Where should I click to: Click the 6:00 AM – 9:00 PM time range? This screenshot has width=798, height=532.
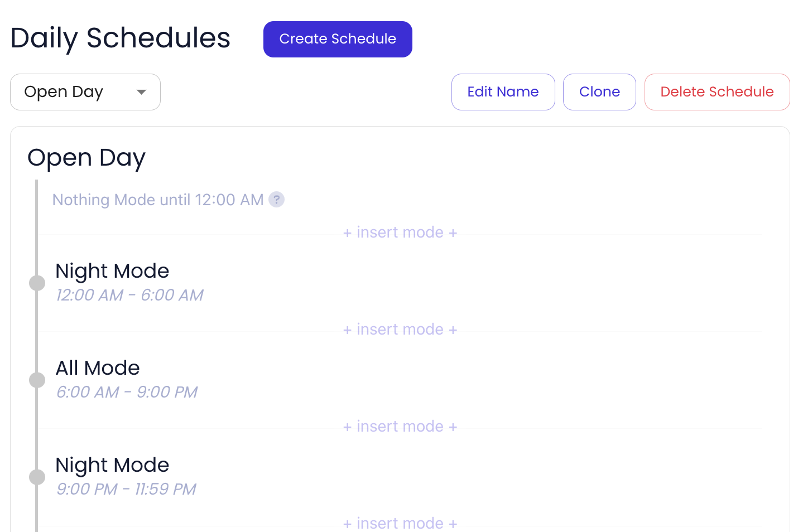pos(127,392)
